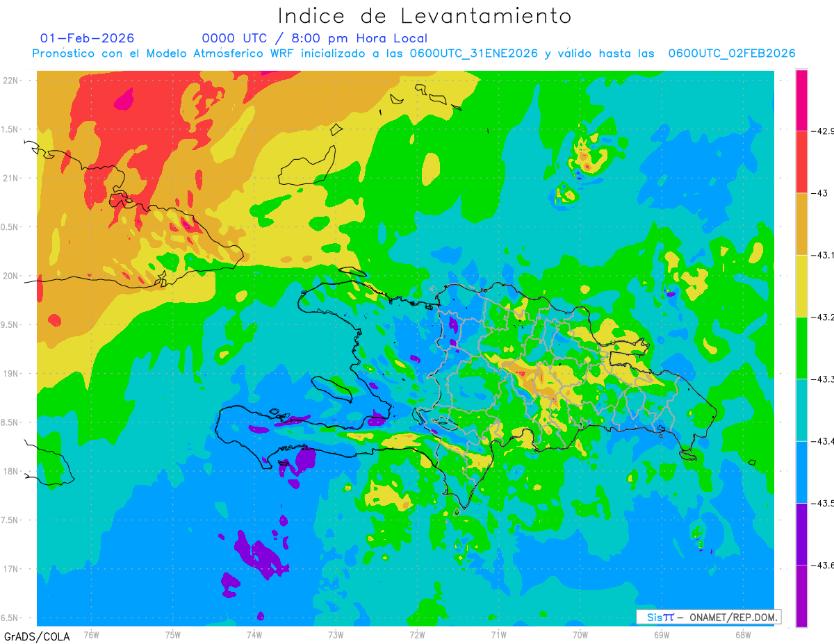
Task: Click the "0.5N" latitude label
Action: click(10, 227)
